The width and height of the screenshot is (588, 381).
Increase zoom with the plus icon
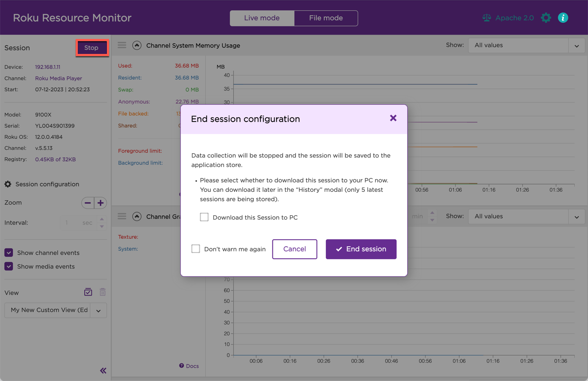click(100, 202)
